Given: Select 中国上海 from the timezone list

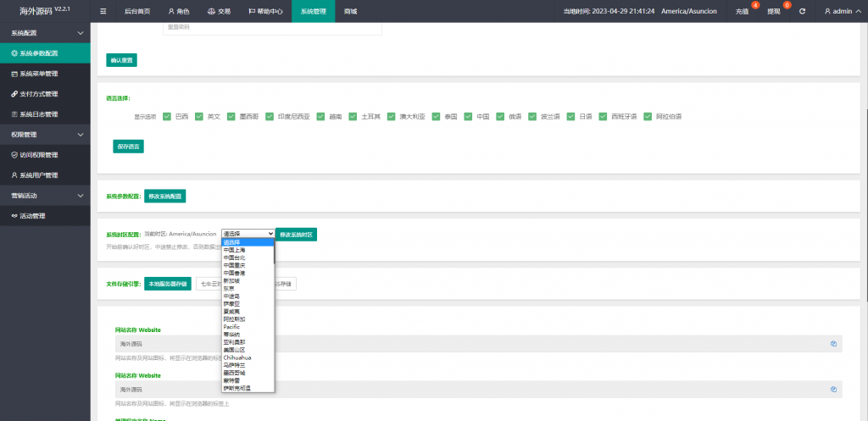Looking at the screenshot, I should (x=235, y=250).
